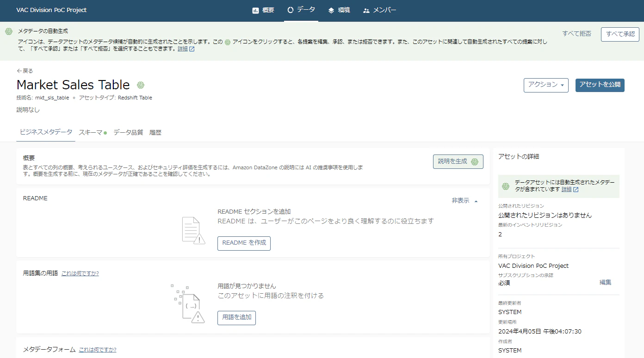The width and height of the screenshot is (644, 358).
Task: Collapse the README section with 非表示
Action: (464, 201)
